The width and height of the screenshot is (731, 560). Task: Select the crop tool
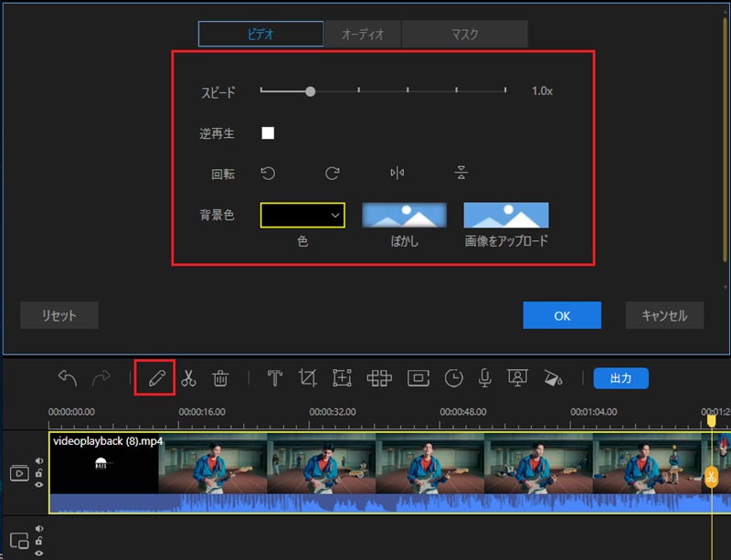point(308,378)
